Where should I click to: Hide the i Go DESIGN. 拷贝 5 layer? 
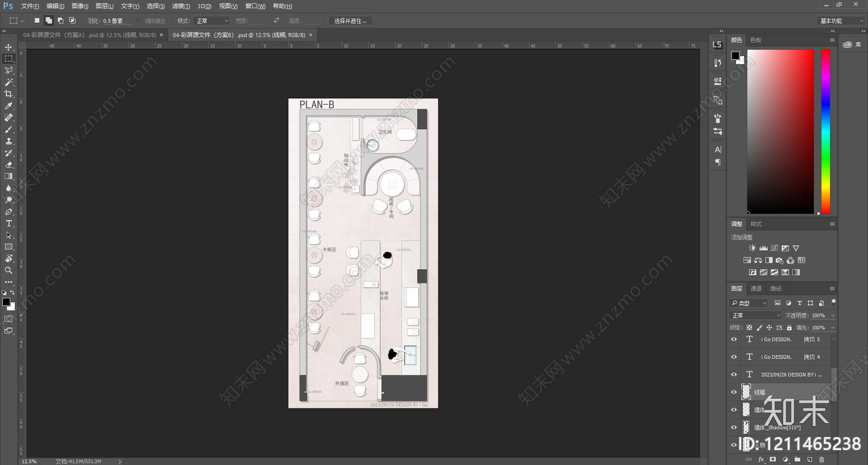point(734,339)
